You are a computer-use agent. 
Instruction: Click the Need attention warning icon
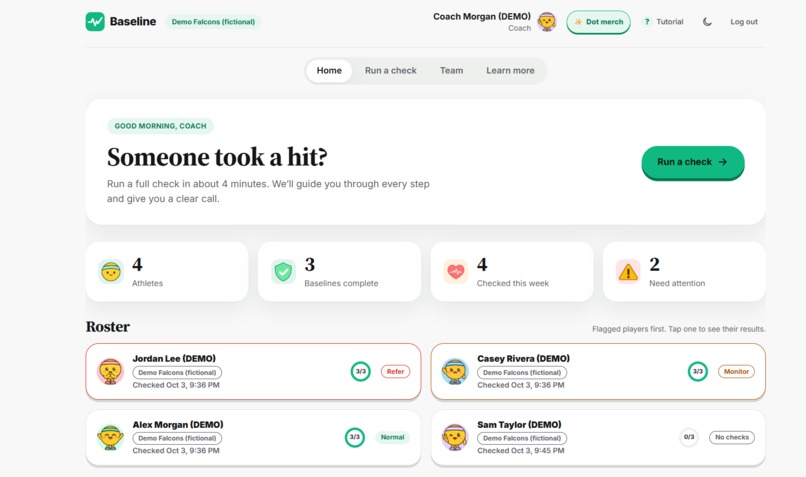click(x=628, y=271)
